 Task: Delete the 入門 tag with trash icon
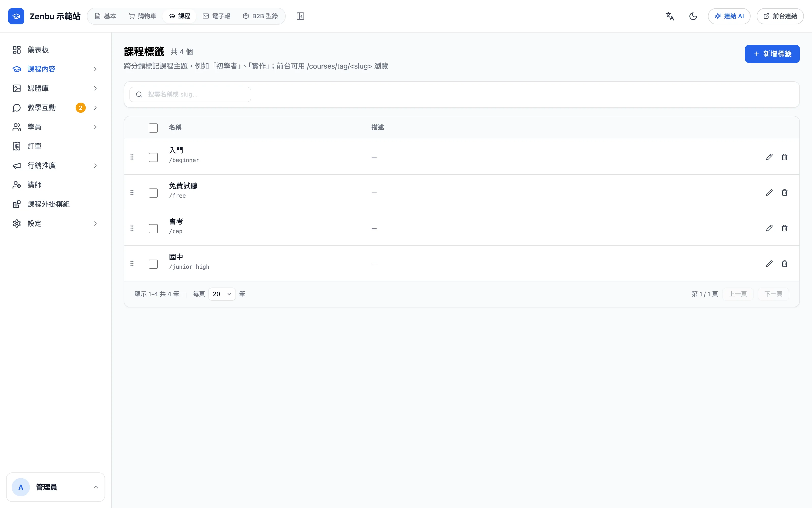(785, 157)
